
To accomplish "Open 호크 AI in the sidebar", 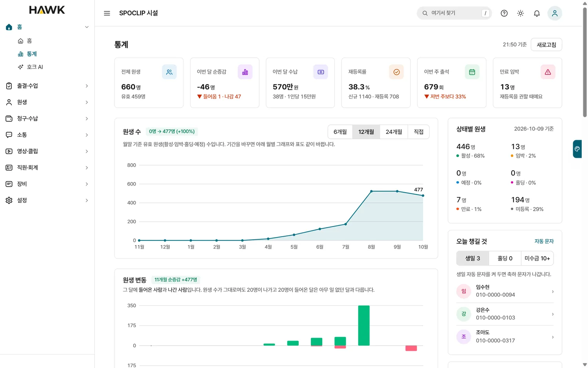I will tap(35, 67).
